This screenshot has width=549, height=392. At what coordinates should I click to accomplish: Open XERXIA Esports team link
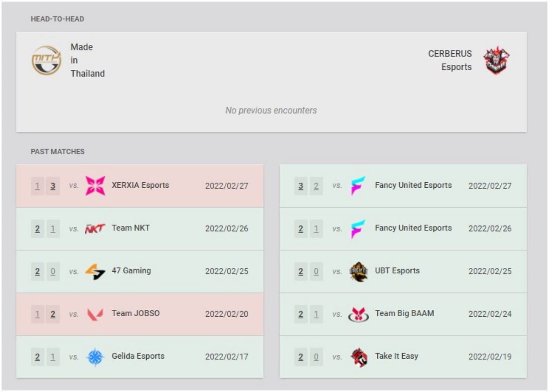pos(140,185)
